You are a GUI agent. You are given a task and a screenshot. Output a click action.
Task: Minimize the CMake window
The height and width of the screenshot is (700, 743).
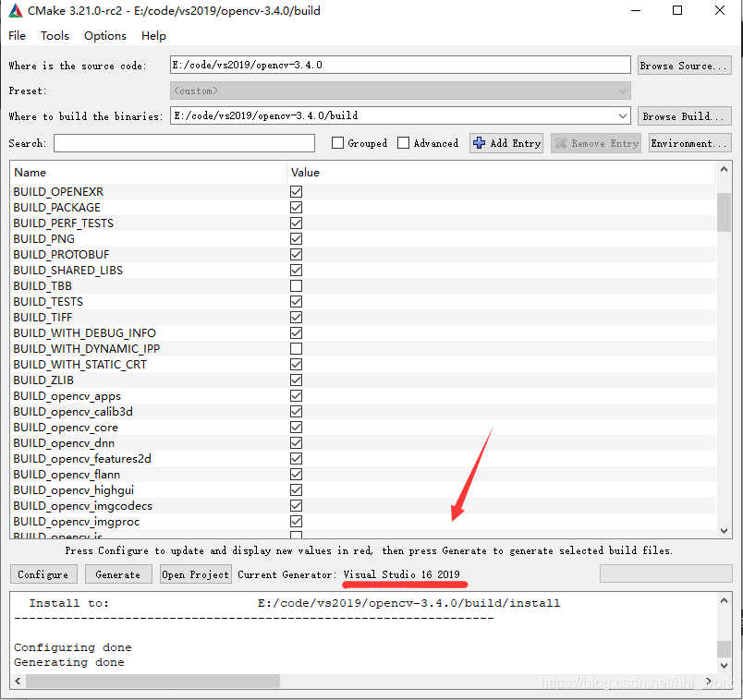point(636,10)
